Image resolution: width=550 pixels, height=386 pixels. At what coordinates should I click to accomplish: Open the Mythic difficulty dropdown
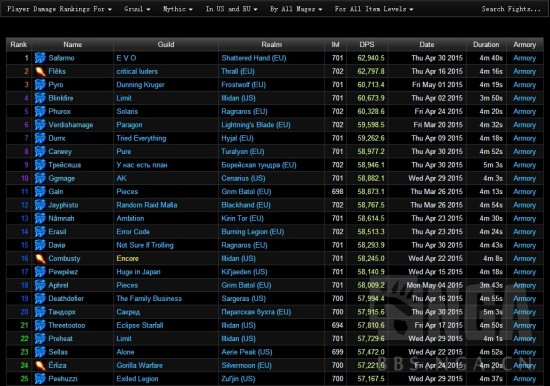coord(177,9)
